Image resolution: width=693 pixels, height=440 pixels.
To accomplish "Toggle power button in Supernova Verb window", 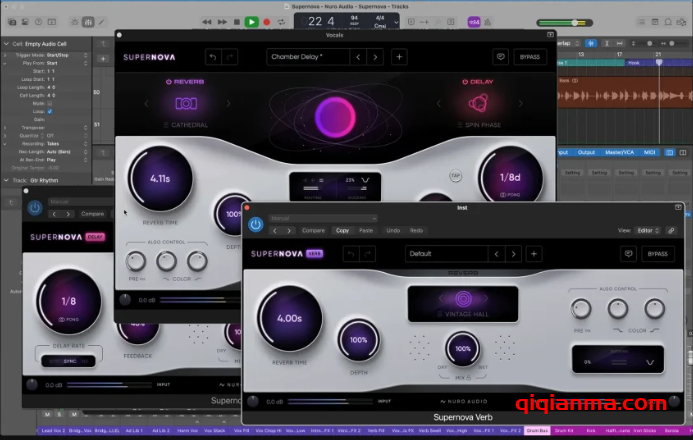I will (x=255, y=224).
